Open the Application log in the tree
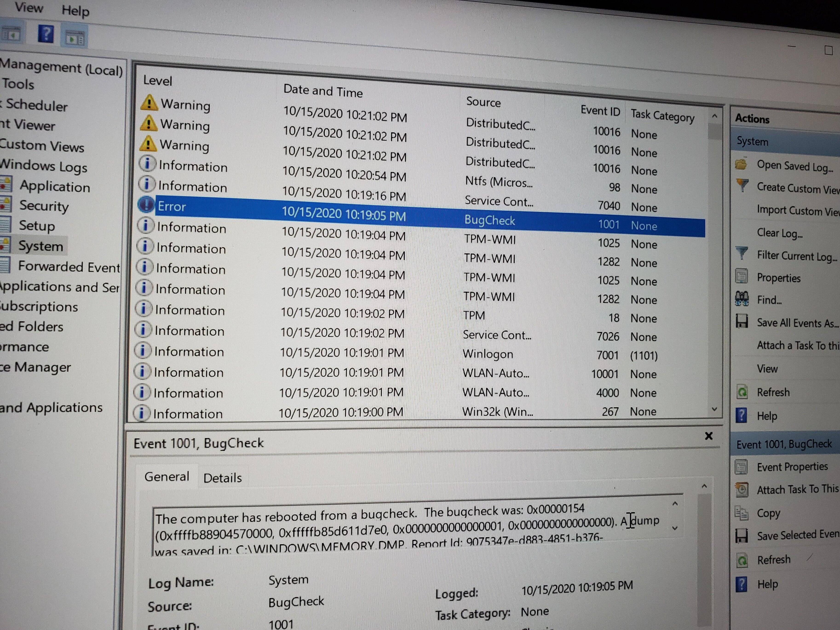This screenshot has width=840, height=630. click(x=55, y=187)
